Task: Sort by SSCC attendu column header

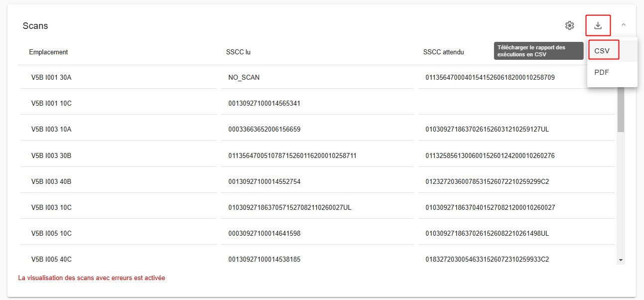Action: (x=444, y=52)
